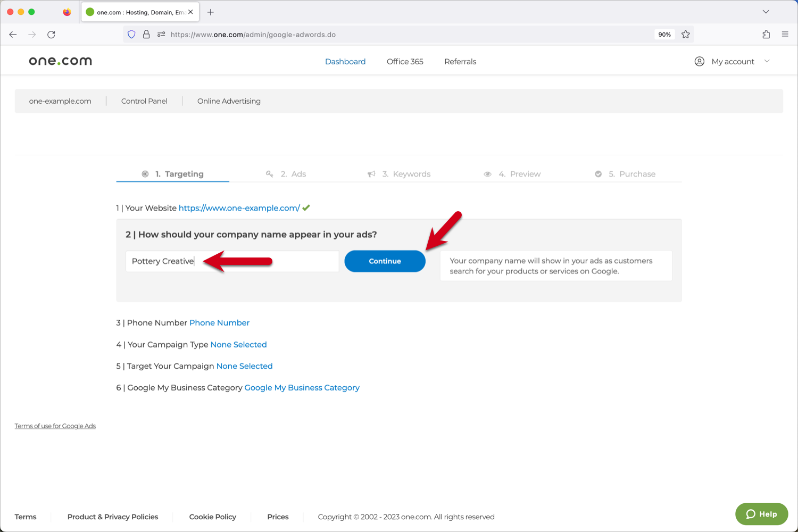Image resolution: width=798 pixels, height=532 pixels.
Task: Click the Keywords megaphone icon
Action: click(371, 173)
